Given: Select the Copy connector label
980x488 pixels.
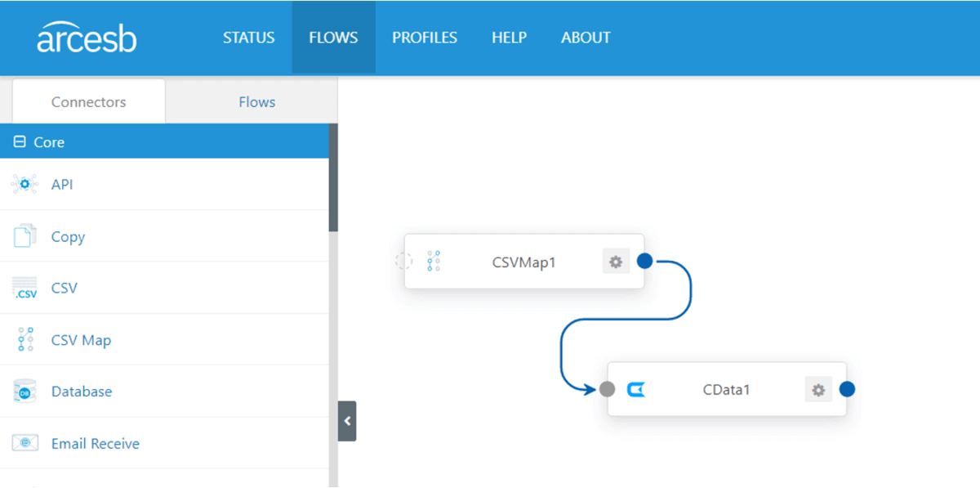Looking at the screenshot, I should point(68,236).
